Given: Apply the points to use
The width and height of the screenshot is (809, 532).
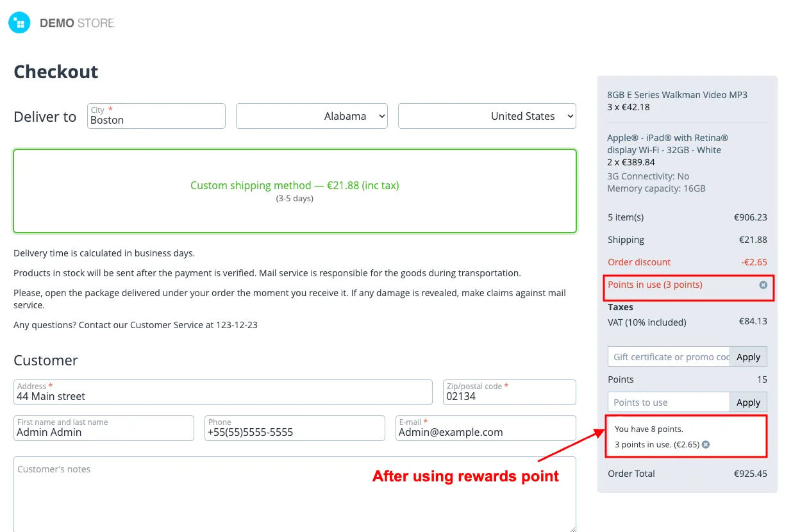Looking at the screenshot, I should coord(748,403).
